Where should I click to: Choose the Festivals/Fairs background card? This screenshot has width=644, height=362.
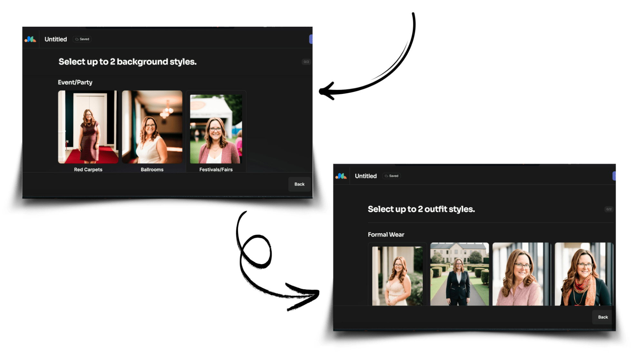(216, 129)
